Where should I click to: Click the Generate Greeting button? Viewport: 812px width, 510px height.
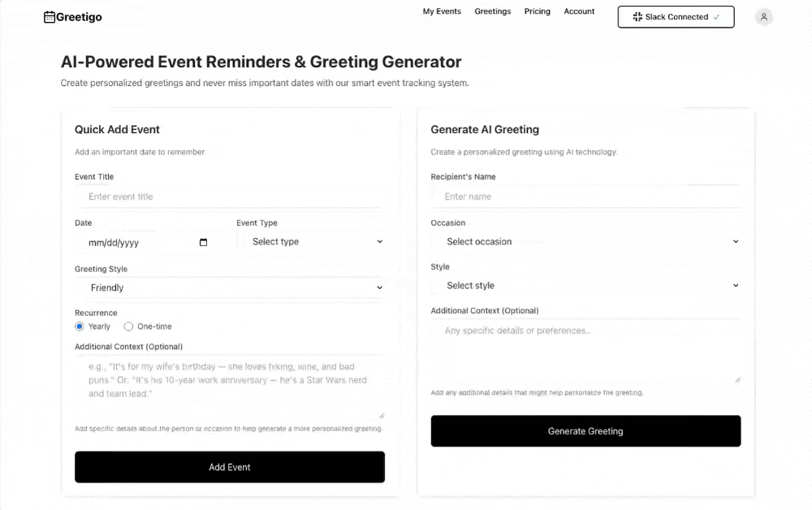click(x=585, y=431)
